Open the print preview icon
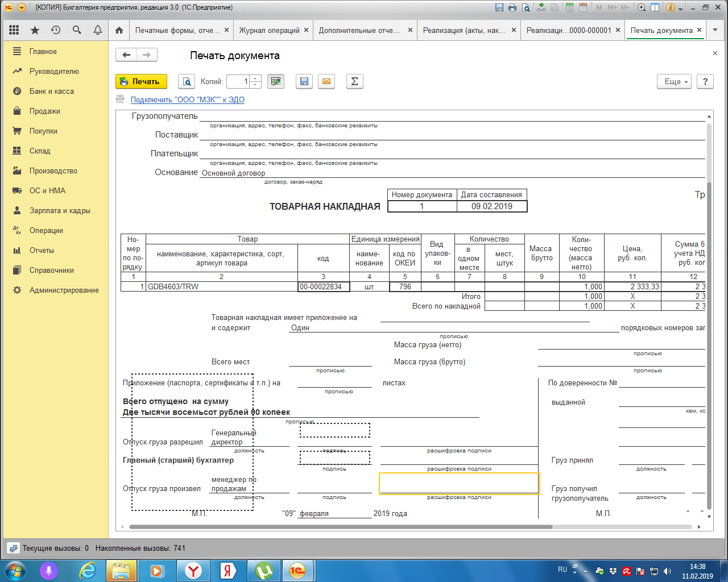This screenshot has height=582, width=728. point(187,81)
